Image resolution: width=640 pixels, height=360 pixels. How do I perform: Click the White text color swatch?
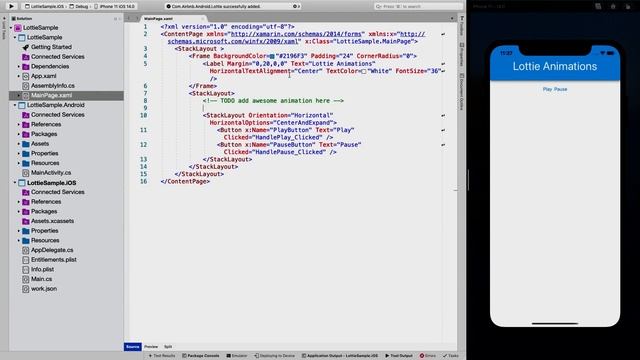[363, 71]
